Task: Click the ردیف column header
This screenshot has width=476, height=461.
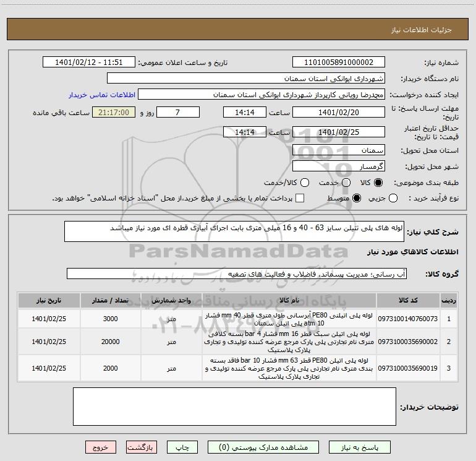Action: click(449, 300)
